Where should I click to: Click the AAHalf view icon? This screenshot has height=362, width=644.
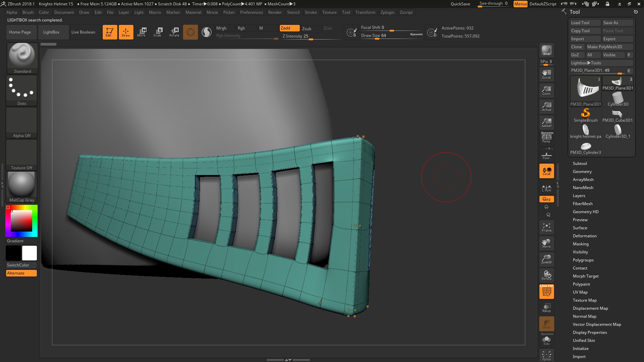click(546, 123)
